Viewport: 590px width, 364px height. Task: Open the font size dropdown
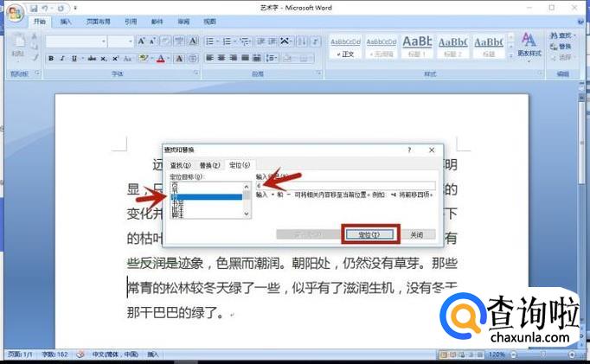[130, 41]
